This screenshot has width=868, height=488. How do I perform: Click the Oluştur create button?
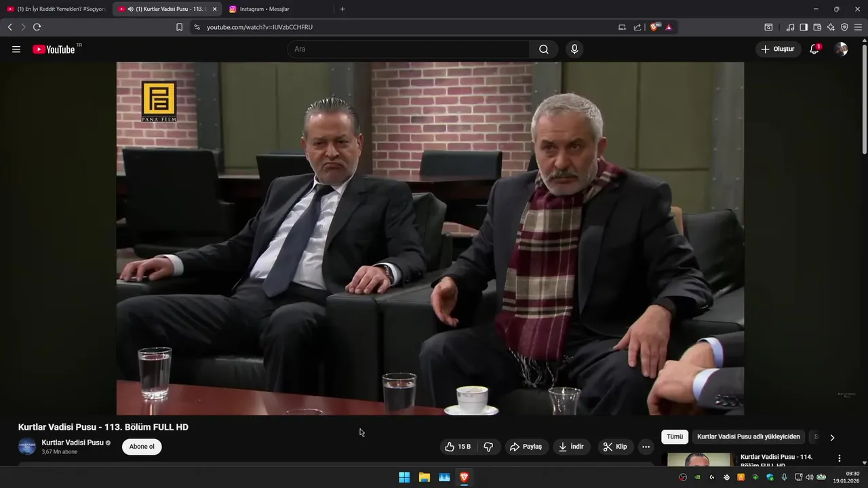(x=778, y=49)
